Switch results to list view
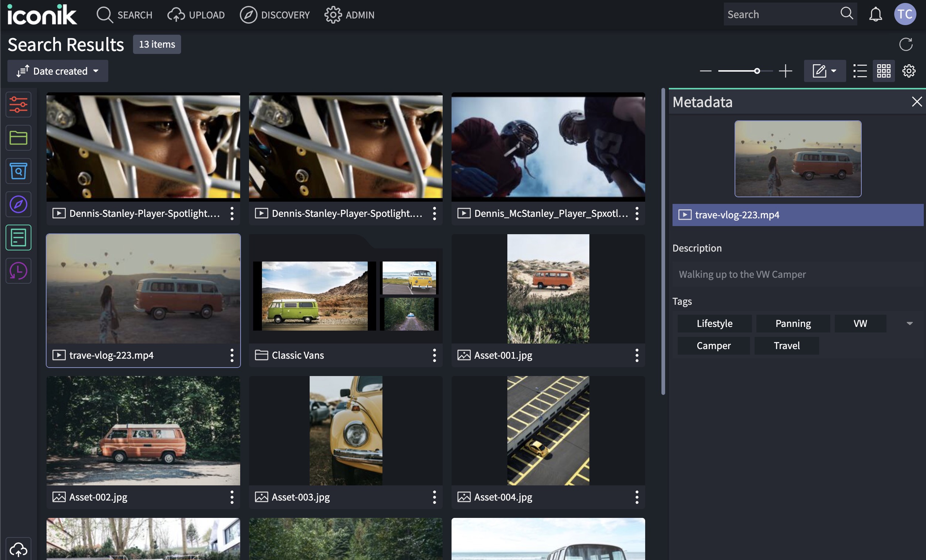This screenshot has height=560, width=926. 859,71
